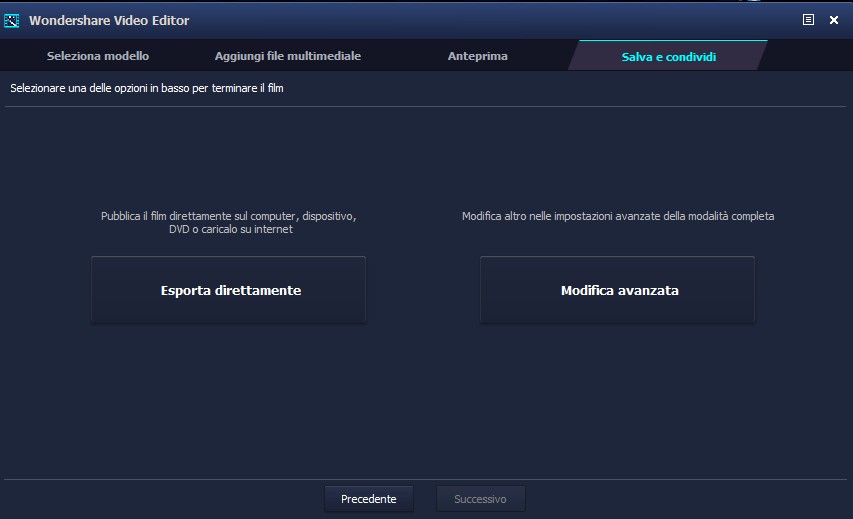853x519 pixels.
Task: Click the 'Selezionare una delle opzioni in basso' instruction text
Action: click(147, 88)
